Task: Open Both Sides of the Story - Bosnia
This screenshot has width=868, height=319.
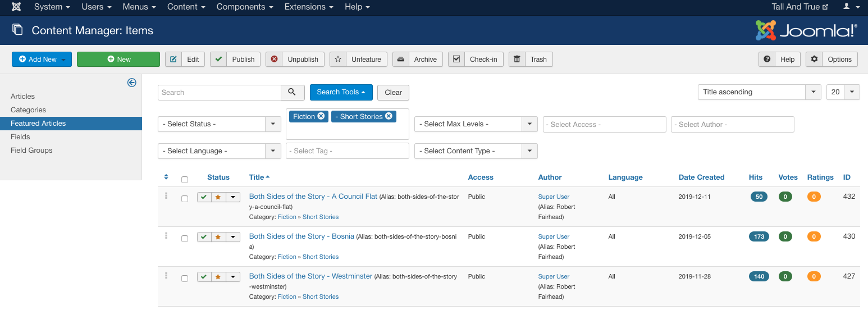Action: 301,236
